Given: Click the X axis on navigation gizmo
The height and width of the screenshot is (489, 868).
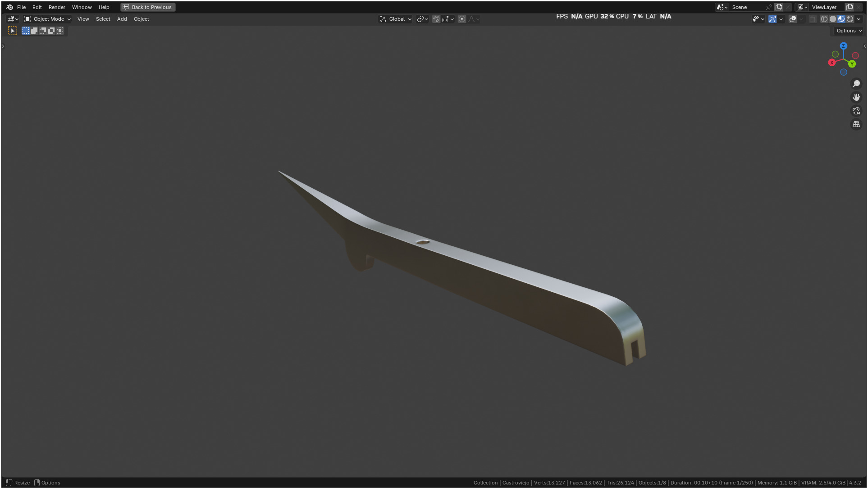Looking at the screenshot, I should [x=832, y=63].
